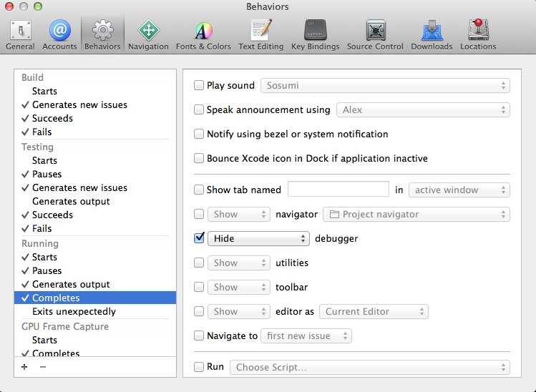Select Running Generates output behavior
This screenshot has width=536, height=392.
[95, 285]
